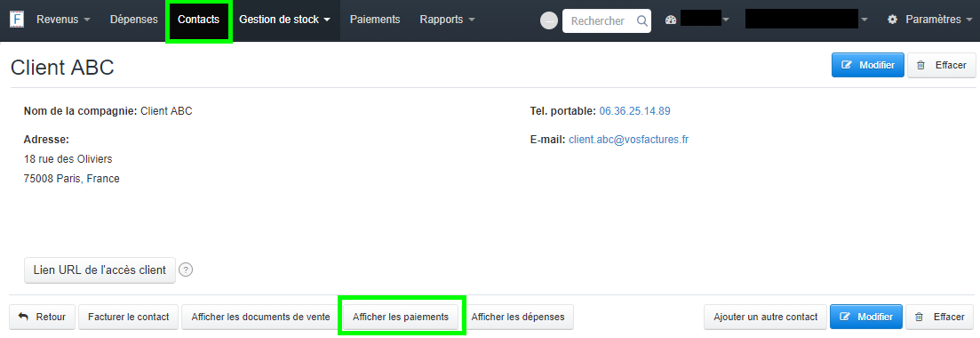Image resolution: width=980 pixels, height=338 pixels.
Task: Expand the Gestion de stock menu
Action: click(x=284, y=20)
